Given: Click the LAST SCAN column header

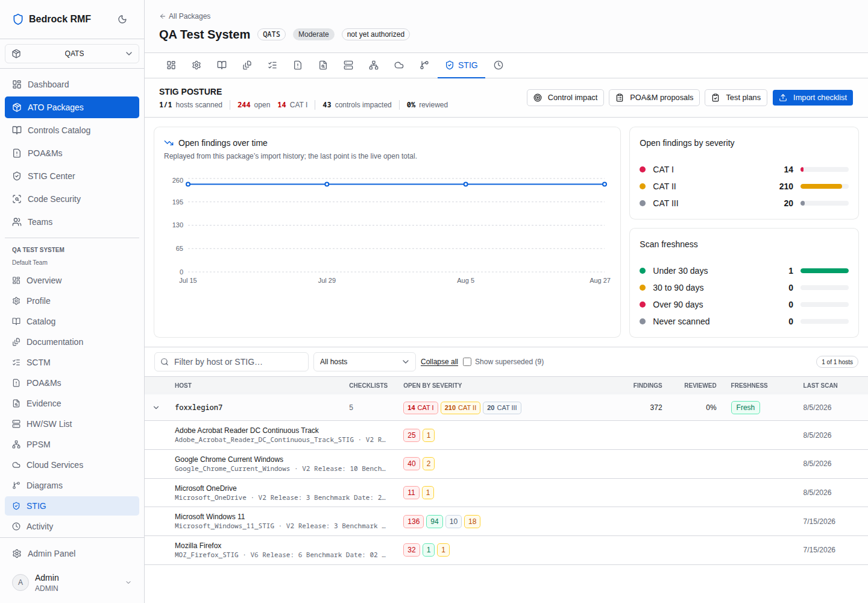Looking at the screenshot, I should tap(820, 385).
